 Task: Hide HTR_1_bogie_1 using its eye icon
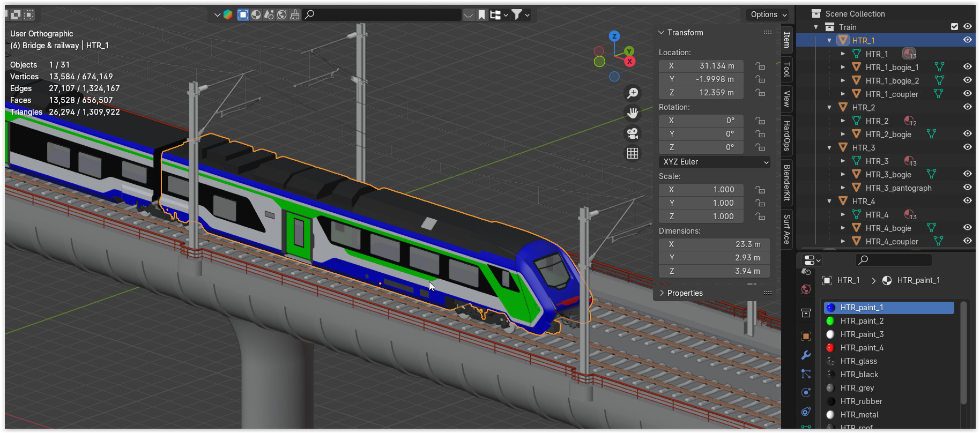pyautogui.click(x=968, y=67)
